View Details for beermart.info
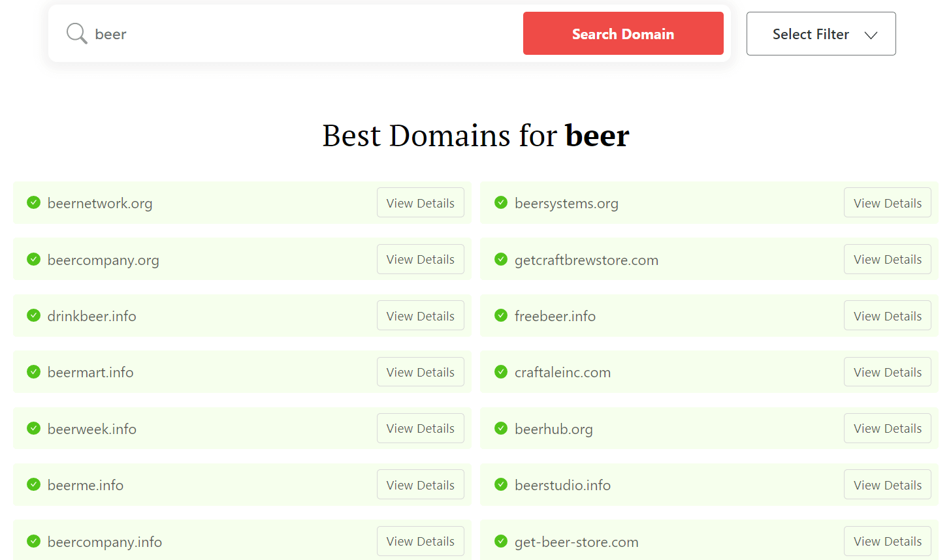This screenshot has height=560, width=951. tap(421, 372)
